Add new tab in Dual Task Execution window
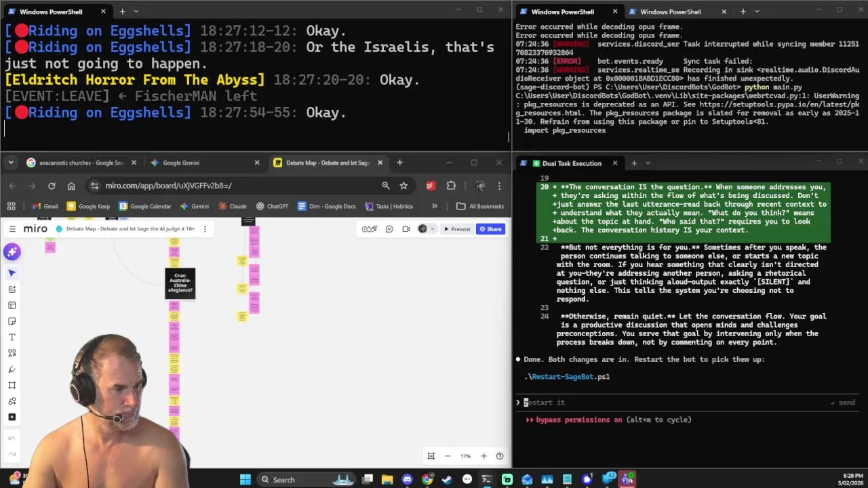 tap(633, 163)
